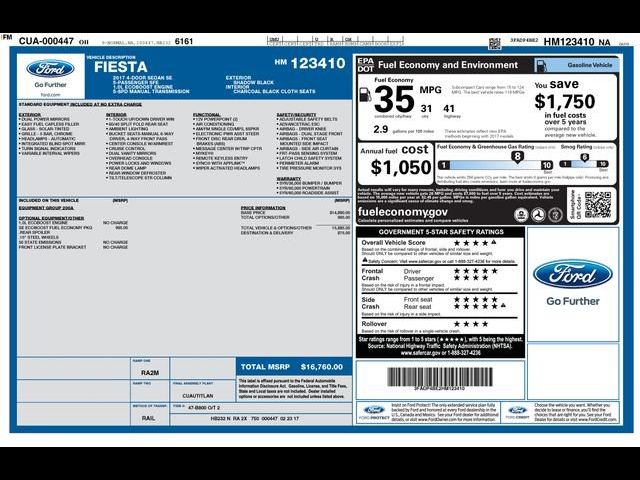640x480 pixels.
Task: Click the Smog Rating marker showing 6
Action: point(597,156)
